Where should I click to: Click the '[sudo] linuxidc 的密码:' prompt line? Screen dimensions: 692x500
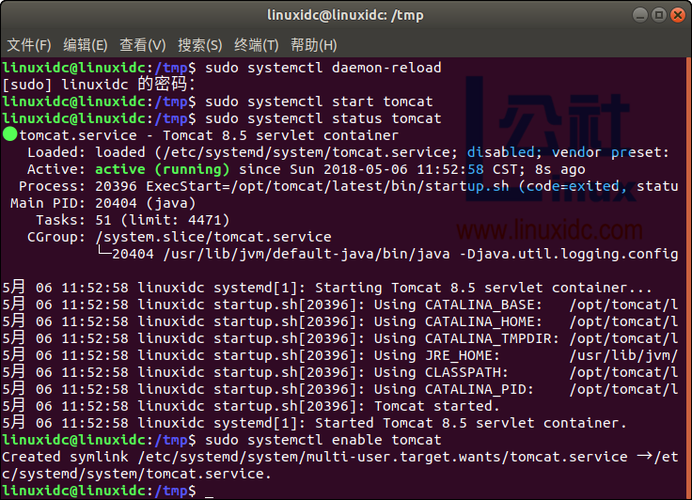pos(99,85)
